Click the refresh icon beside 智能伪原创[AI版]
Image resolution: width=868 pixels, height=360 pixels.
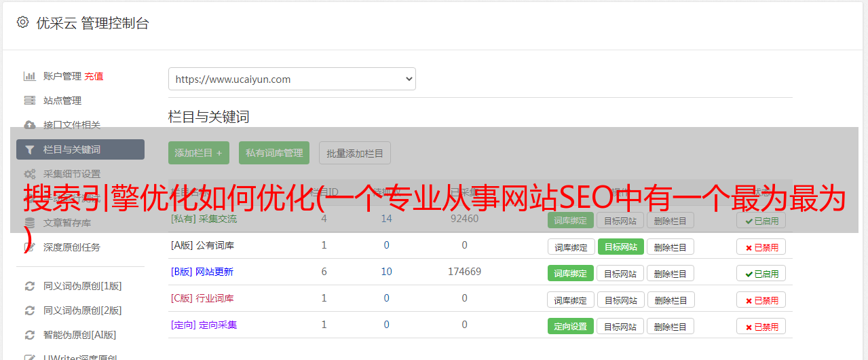(29, 335)
